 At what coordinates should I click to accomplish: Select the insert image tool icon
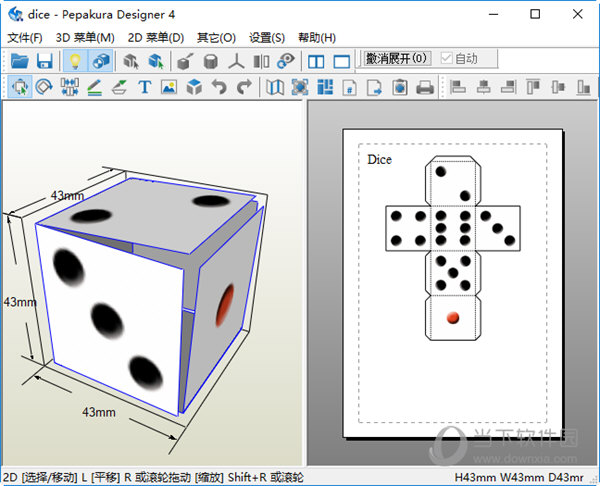[169, 88]
